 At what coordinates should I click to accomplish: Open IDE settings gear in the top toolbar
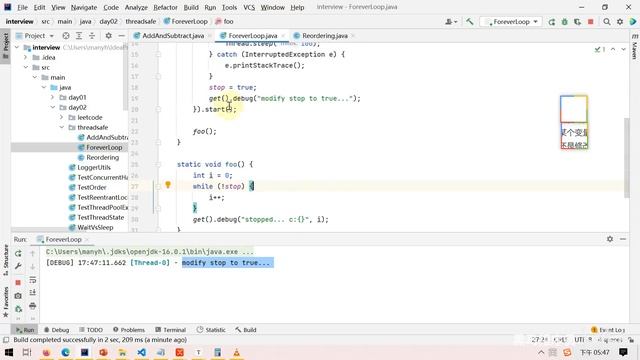pyautogui.click(x=620, y=22)
